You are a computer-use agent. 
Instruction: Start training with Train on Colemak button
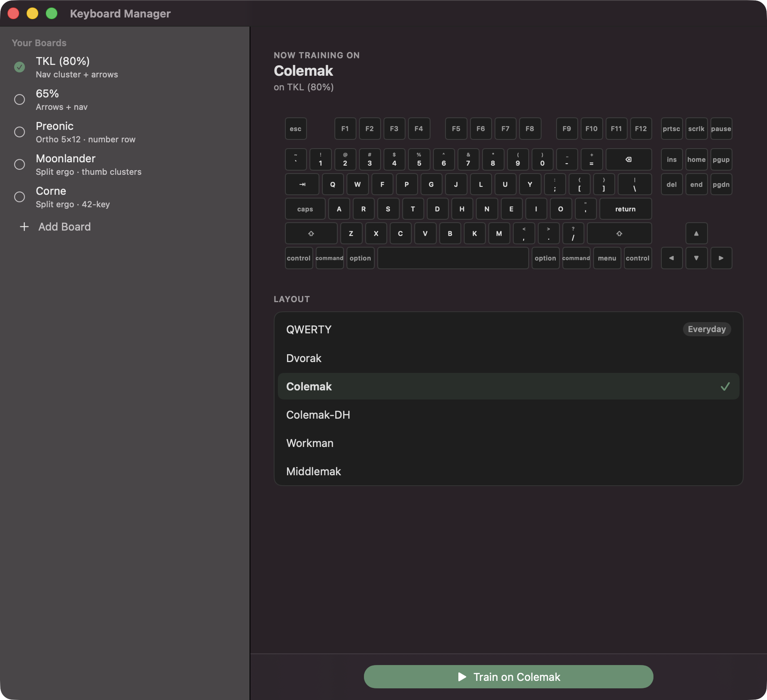(x=508, y=677)
